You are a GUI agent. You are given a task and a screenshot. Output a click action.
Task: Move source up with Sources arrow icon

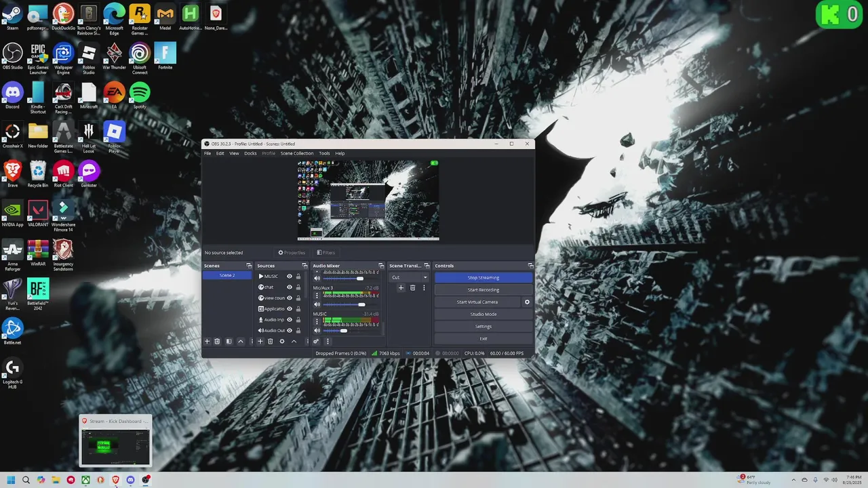point(294,342)
